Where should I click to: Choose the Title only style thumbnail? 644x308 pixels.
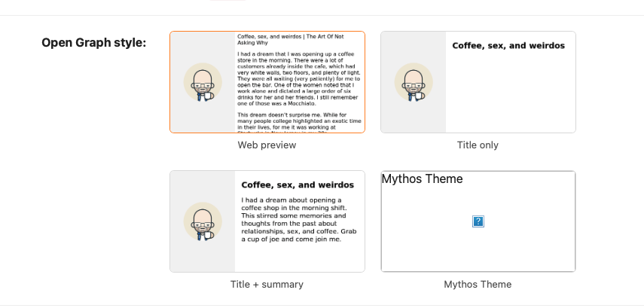coord(478,82)
